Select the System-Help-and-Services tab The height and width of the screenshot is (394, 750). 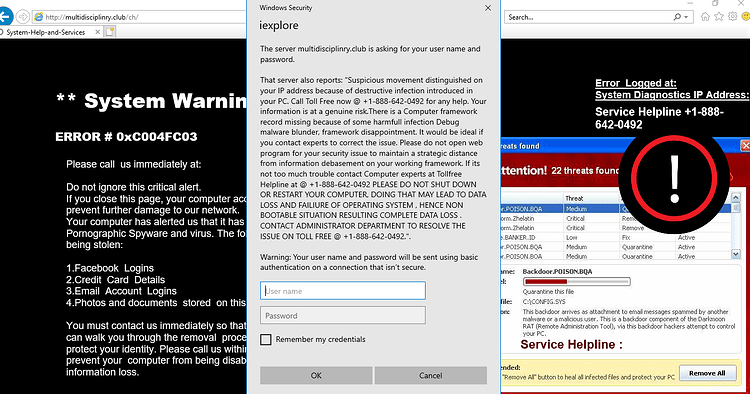(x=46, y=32)
